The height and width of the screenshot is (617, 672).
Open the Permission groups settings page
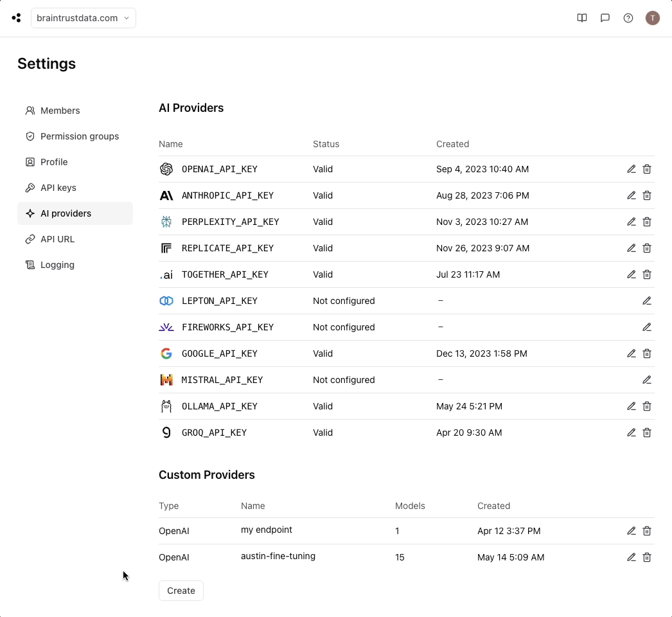(79, 136)
